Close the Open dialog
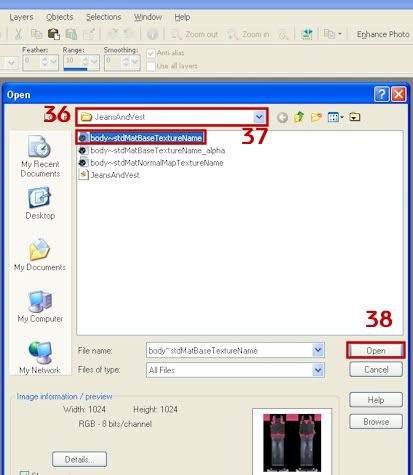The height and width of the screenshot is (475, 413). pos(399,95)
